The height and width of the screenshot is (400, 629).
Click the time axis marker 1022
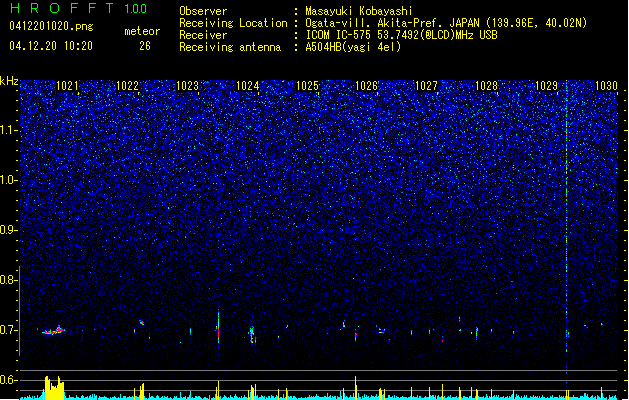click(x=127, y=86)
